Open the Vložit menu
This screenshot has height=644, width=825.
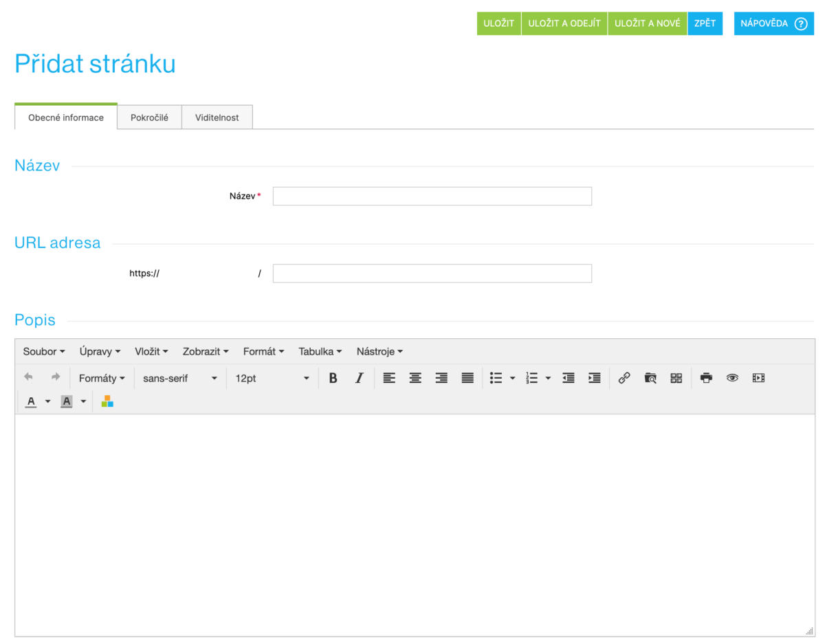(151, 351)
